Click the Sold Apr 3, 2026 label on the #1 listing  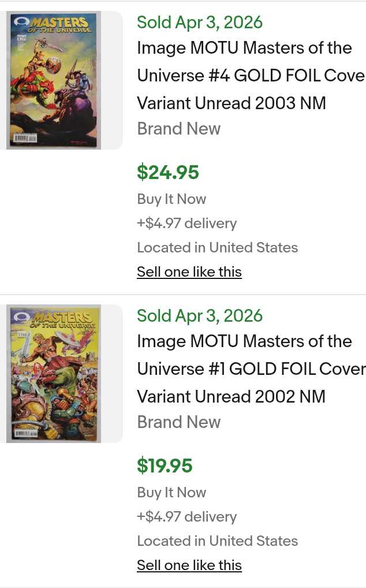(x=200, y=316)
